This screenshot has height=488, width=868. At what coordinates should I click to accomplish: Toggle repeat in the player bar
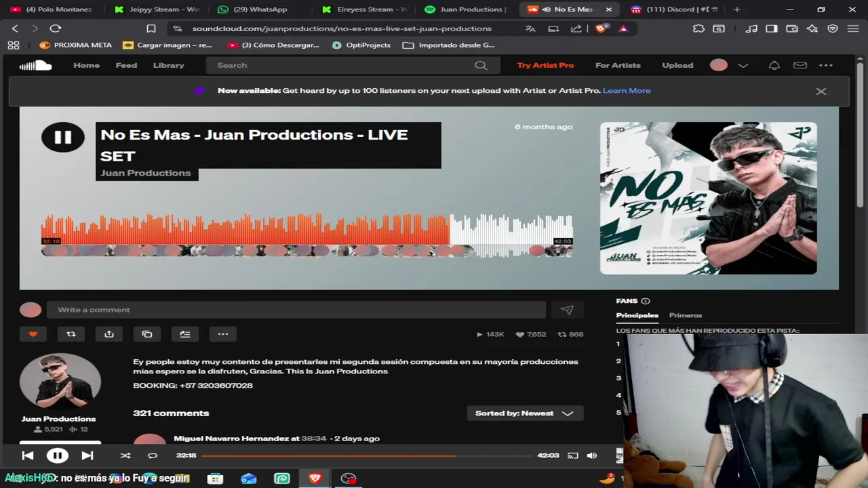(153, 455)
